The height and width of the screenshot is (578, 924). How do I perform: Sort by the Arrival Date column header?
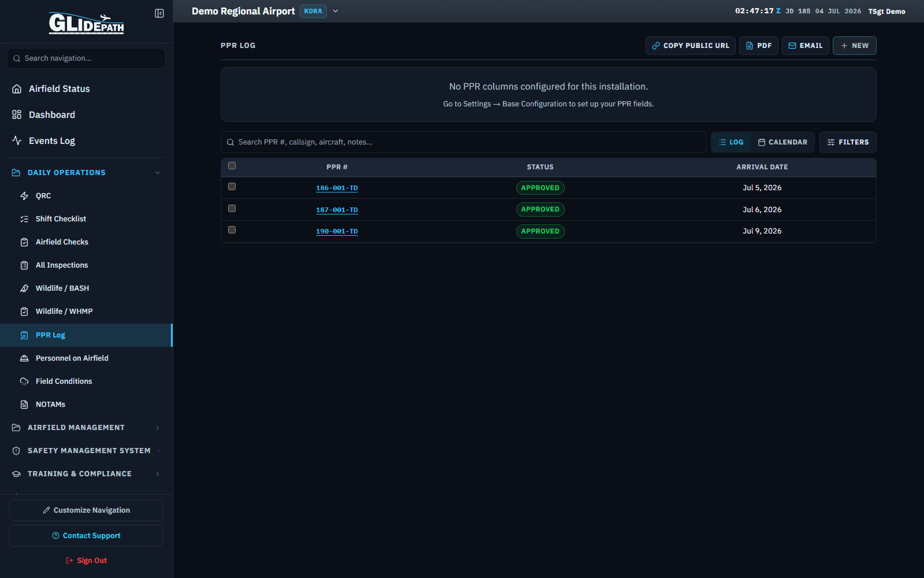pos(762,167)
